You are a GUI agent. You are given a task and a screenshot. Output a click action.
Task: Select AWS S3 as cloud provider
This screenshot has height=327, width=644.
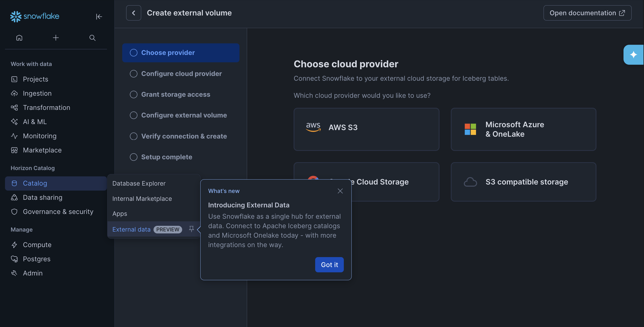point(366,129)
